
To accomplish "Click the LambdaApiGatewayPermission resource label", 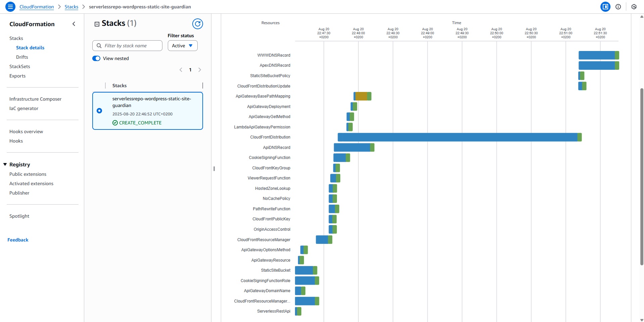I will 262,127.
